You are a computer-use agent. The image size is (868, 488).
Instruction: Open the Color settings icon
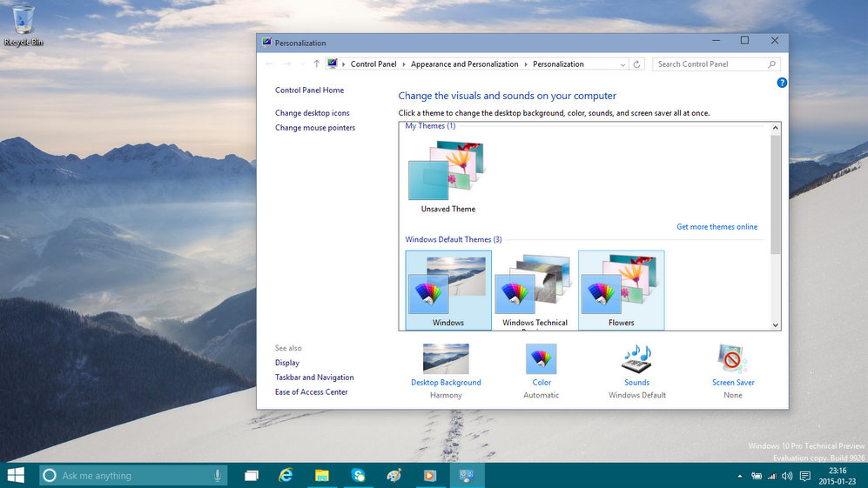point(541,359)
